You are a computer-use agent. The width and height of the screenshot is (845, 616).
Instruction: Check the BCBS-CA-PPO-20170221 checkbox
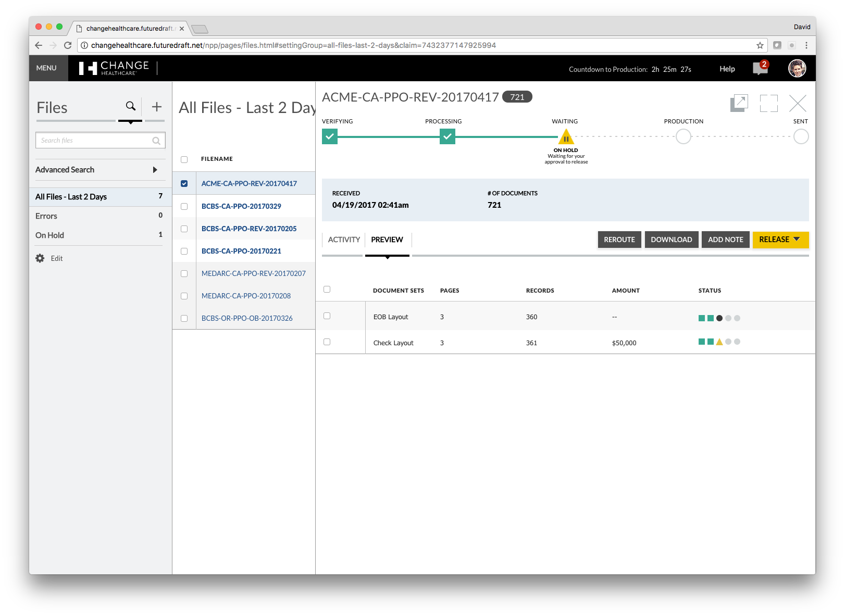[184, 251]
